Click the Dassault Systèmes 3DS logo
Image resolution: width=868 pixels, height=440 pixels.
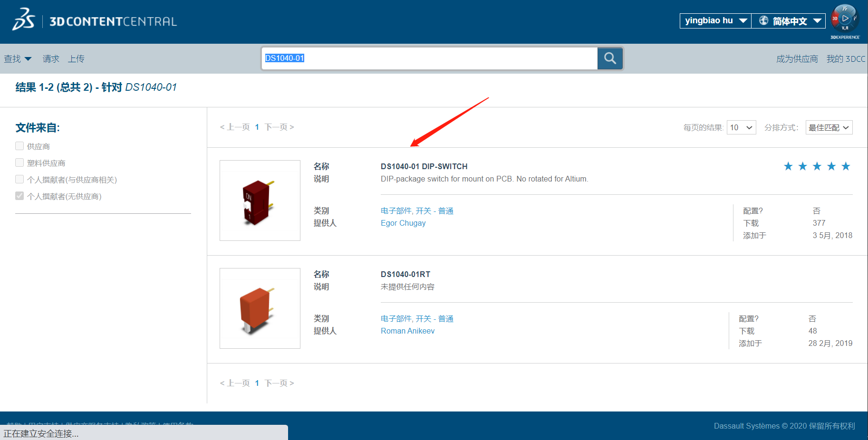24,19
